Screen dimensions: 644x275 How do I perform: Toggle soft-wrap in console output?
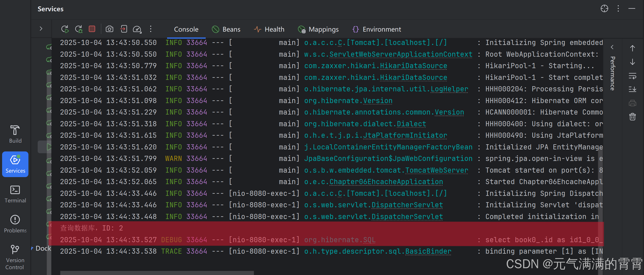pos(632,76)
